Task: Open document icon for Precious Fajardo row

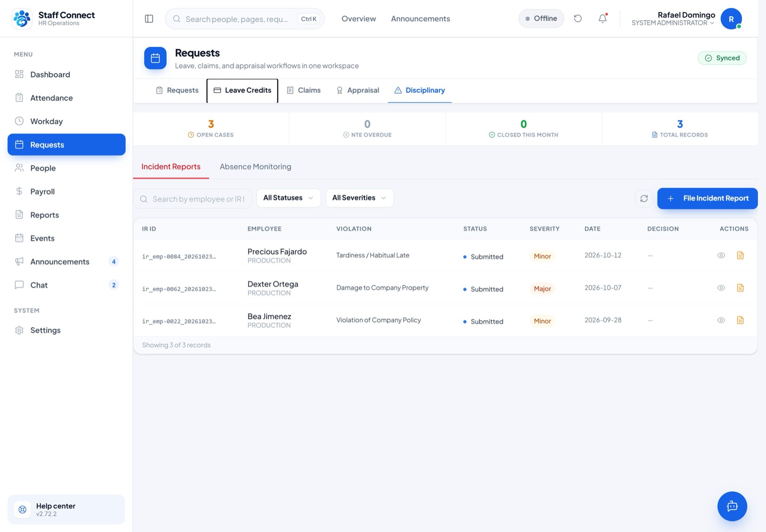Action: tap(740, 255)
